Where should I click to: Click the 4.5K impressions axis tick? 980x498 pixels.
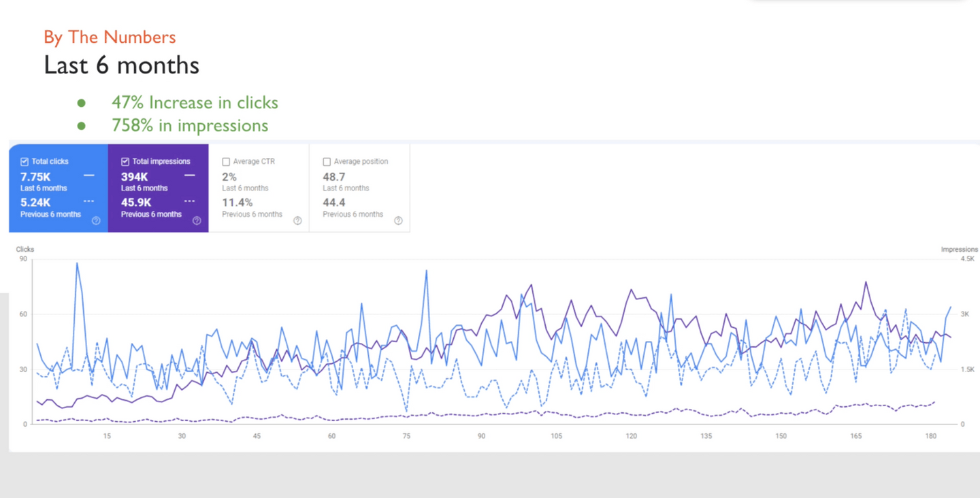[967, 259]
